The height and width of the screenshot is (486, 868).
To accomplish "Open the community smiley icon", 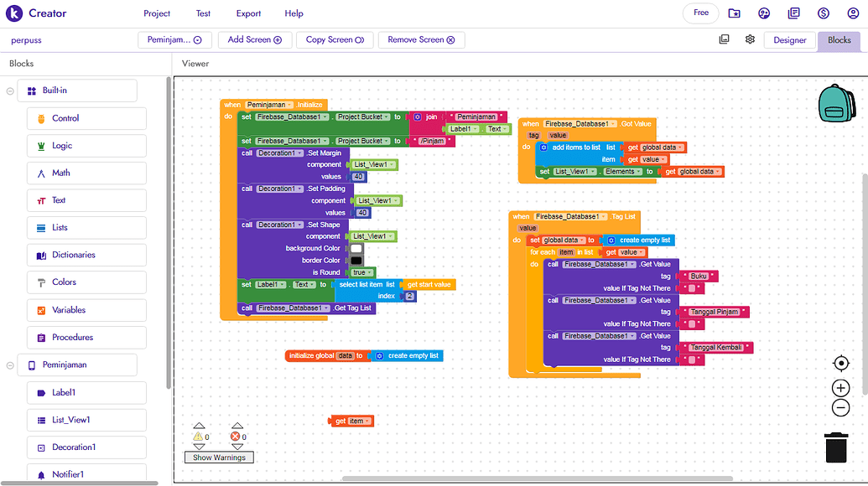I will pos(764,13).
